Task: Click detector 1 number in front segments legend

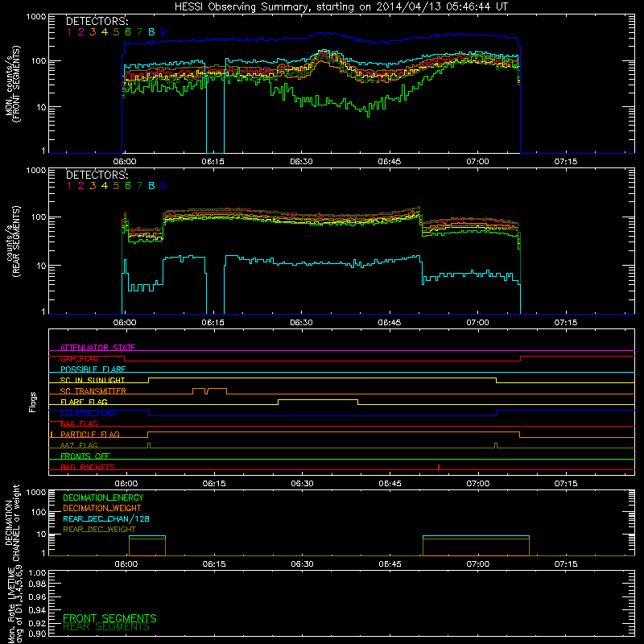Action: 69,32
